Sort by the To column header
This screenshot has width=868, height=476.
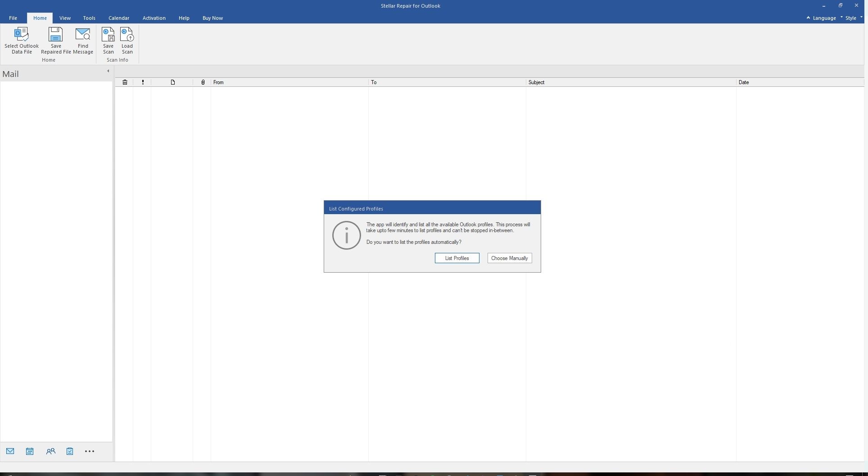point(447,82)
